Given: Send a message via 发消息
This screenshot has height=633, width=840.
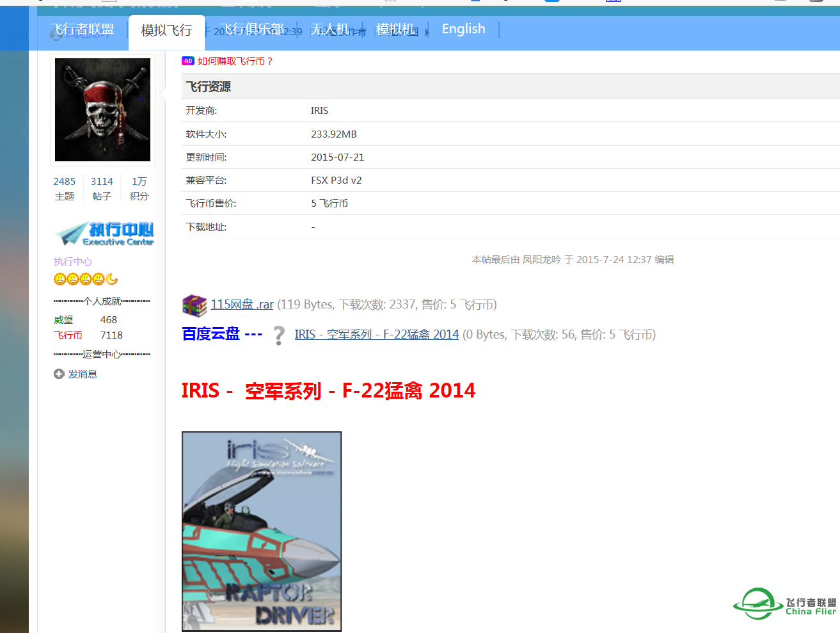Looking at the screenshot, I should pyautogui.click(x=83, y=374).
